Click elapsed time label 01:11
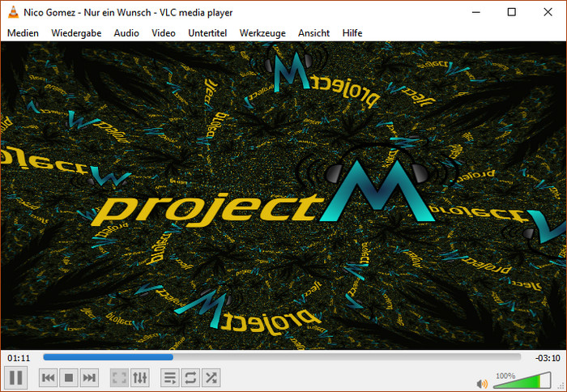 point(19,358)
